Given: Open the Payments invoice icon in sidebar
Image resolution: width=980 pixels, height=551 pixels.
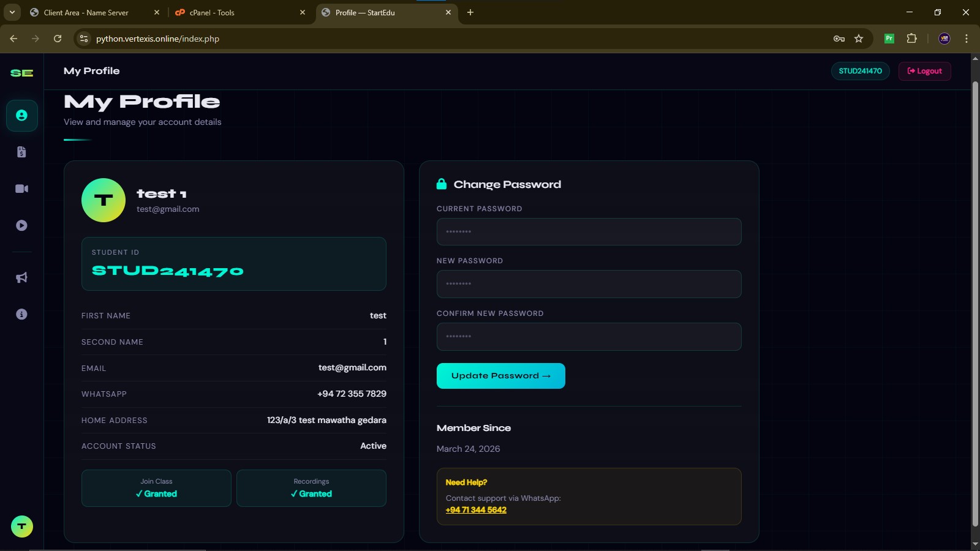Looking at the screenshot, I should pos(22,152).
